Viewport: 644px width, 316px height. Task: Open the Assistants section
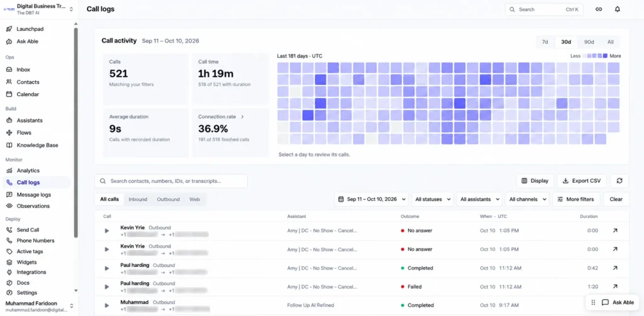pos(30,121)
